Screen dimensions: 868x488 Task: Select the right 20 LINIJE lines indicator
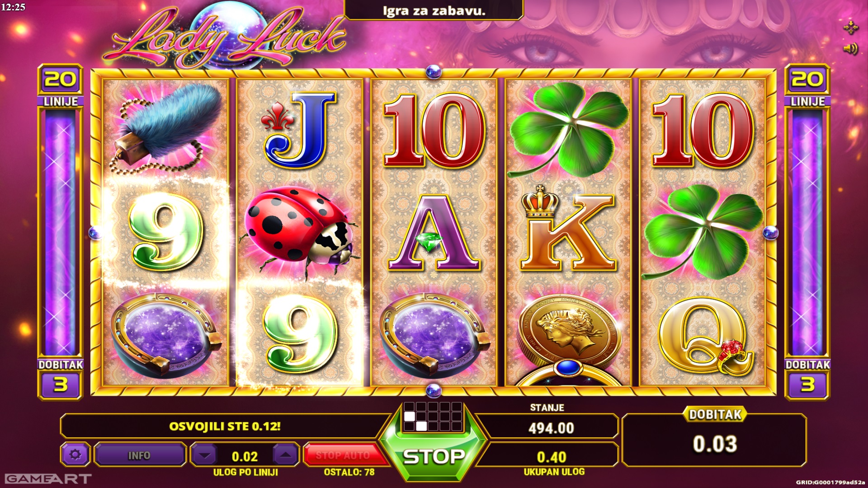808,85
